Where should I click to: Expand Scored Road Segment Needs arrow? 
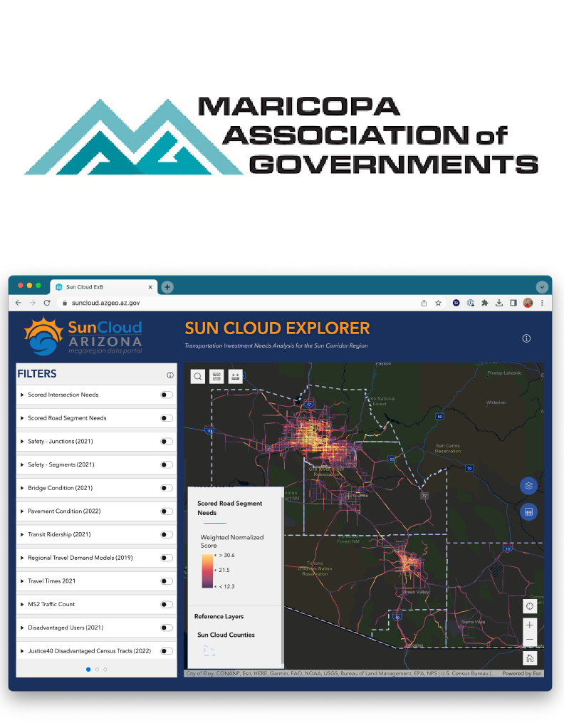coord(22,418)
